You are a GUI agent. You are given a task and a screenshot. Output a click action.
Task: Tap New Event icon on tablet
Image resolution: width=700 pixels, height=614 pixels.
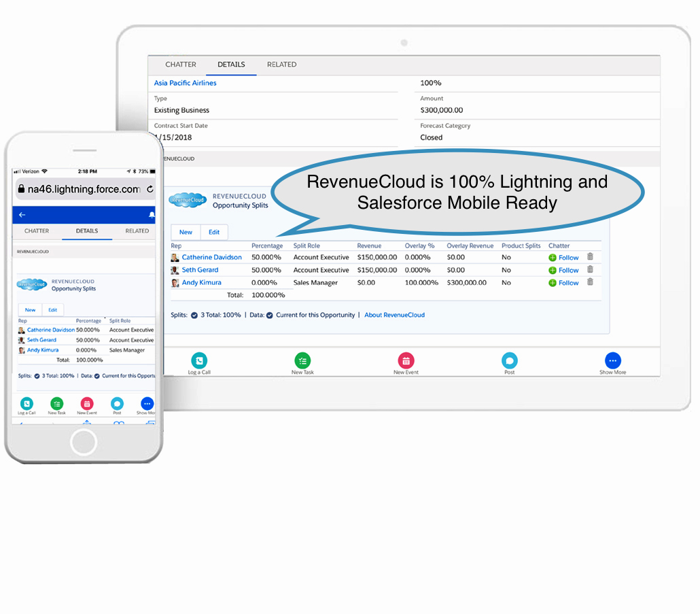406,360
